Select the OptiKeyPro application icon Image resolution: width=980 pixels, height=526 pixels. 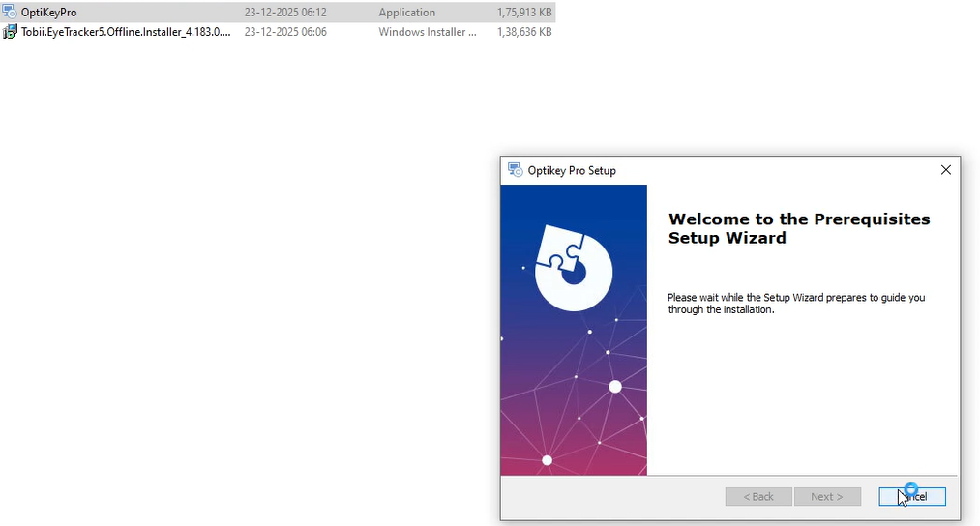tap(10, 12)
